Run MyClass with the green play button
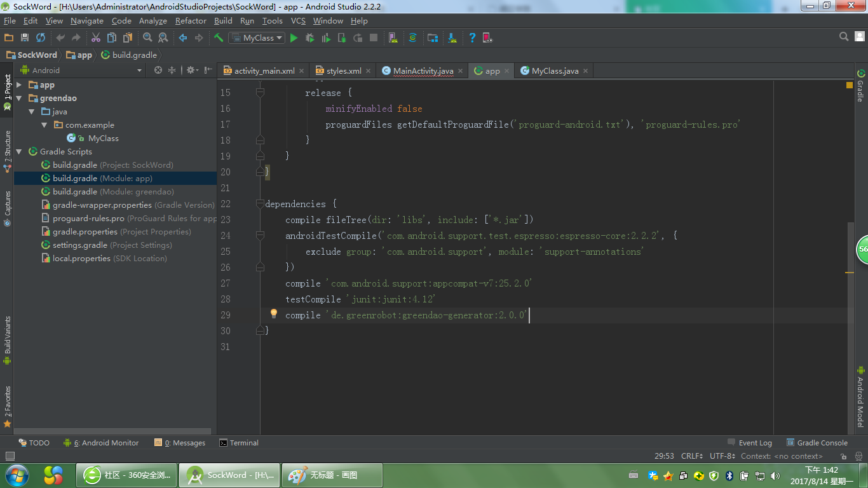The height and width of the screenshot is (488, 868). pyautogui.click(x=294, y=38)
